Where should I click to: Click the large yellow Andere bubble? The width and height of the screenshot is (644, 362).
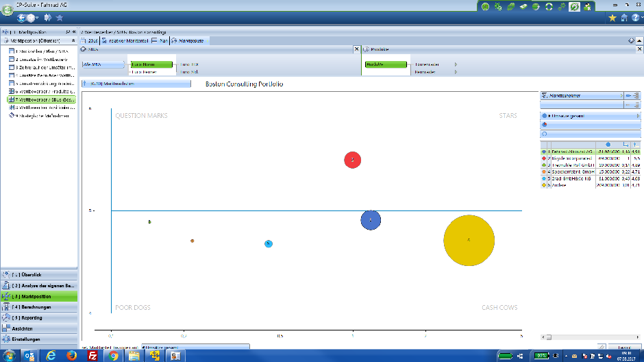pos(469,241)
